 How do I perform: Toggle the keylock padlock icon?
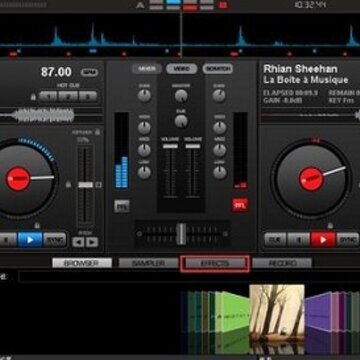click(97, 132)
